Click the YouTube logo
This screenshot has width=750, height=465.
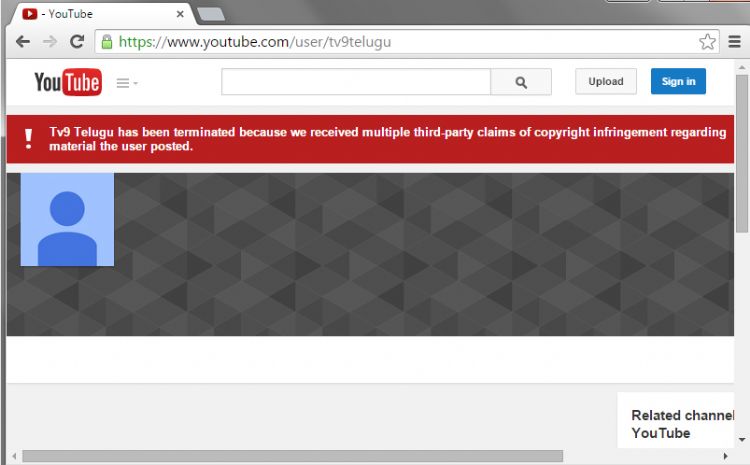click(67, 82)
